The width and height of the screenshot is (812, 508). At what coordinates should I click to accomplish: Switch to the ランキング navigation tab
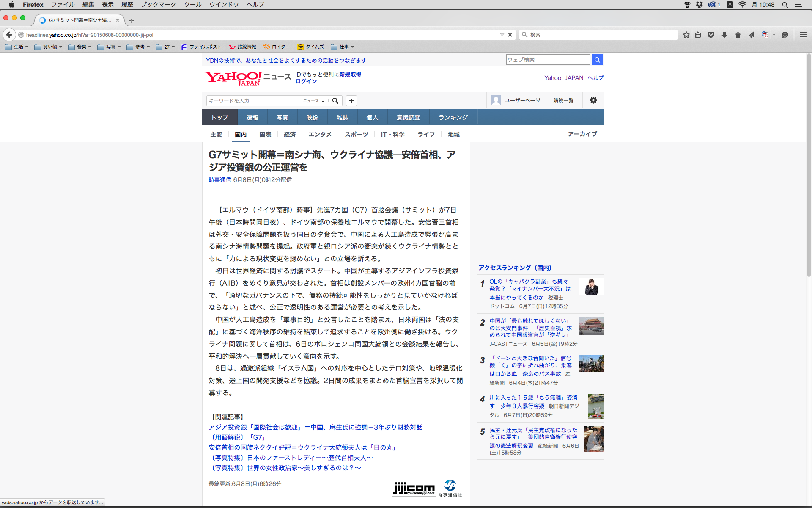click(x=453, y=117)
